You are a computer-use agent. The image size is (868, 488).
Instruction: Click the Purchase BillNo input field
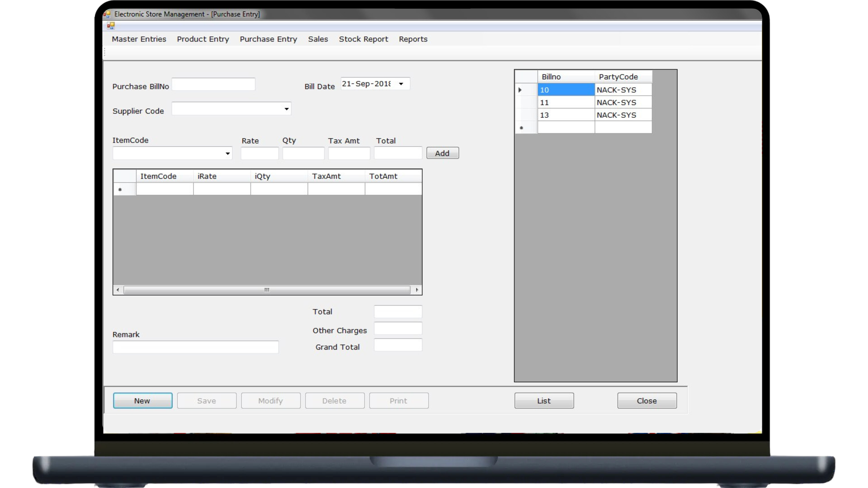[x=213, y=84]
